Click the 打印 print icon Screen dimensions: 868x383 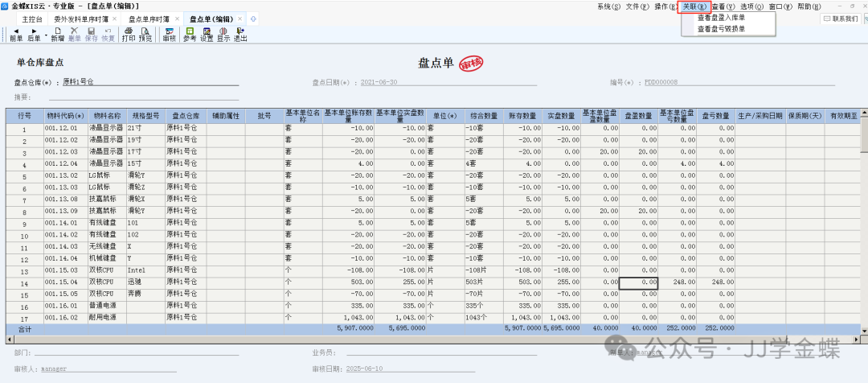point(128,34)
